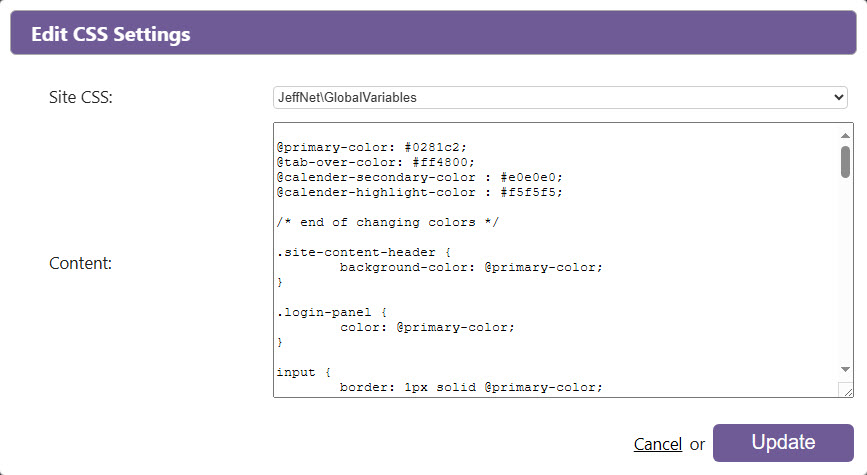Click the textarea resize grip corner
Image resolution: width=867 pixels, height=475 pixels.
(847, 390)
